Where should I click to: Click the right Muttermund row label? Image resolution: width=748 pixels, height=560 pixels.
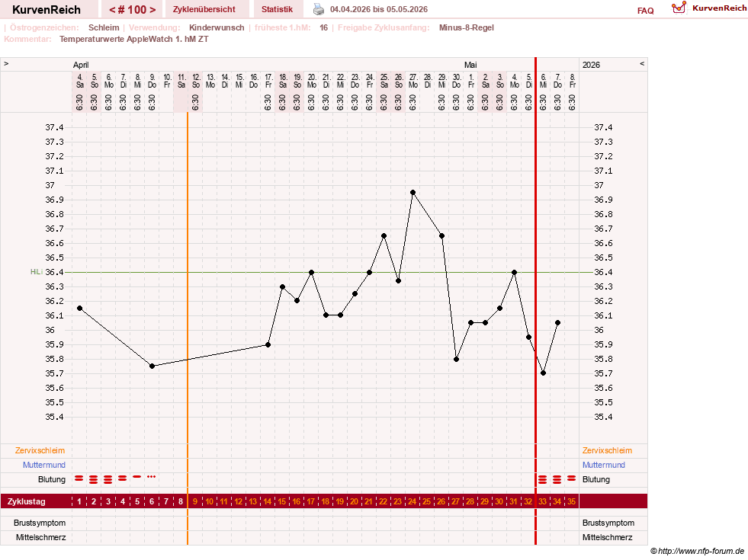(x=603, y=465)
